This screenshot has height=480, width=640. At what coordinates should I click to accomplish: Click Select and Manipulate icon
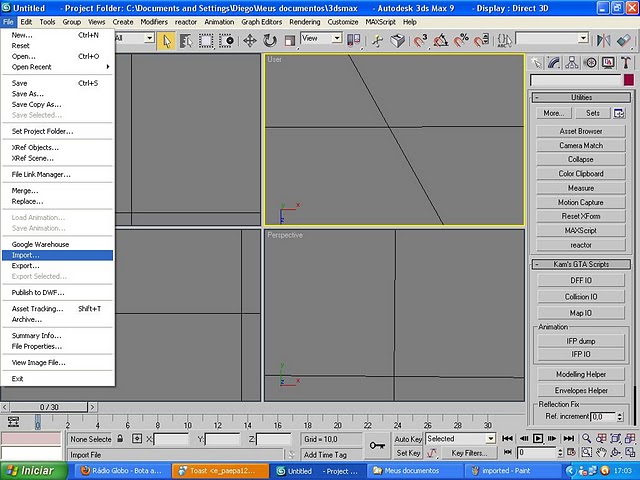coord(378,41)
